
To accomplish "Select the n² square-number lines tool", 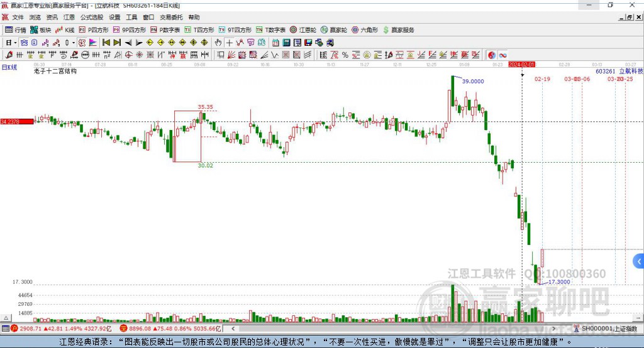I will [107, 55].
